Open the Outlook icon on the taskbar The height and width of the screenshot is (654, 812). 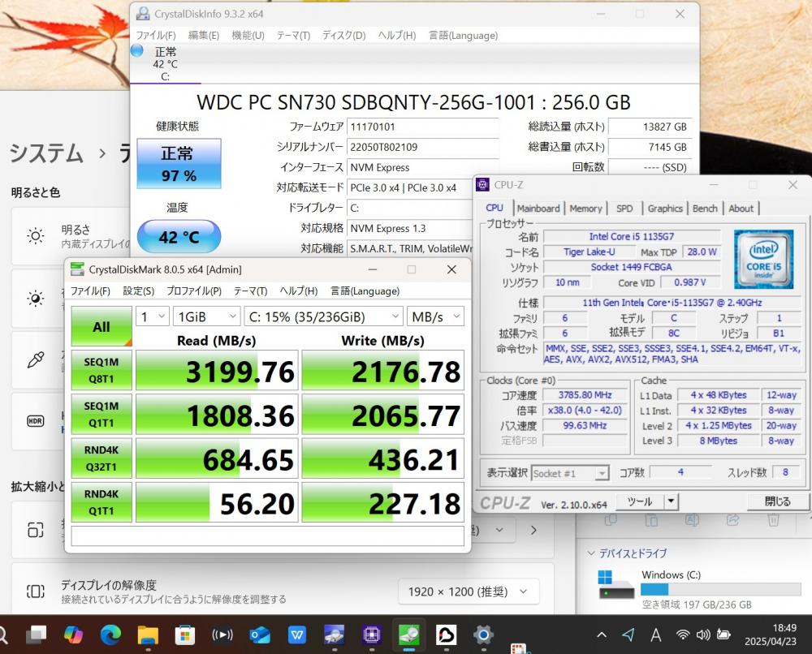(260, 635)
